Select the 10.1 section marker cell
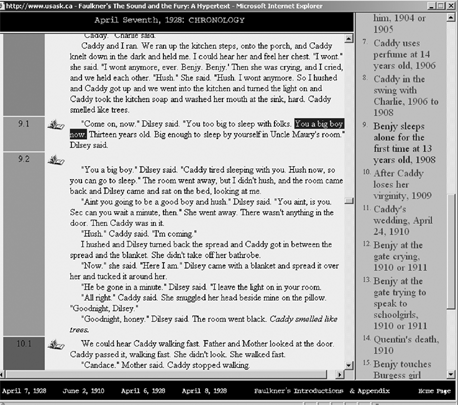Screen dimensions: 458x405 tap(24, 353)
